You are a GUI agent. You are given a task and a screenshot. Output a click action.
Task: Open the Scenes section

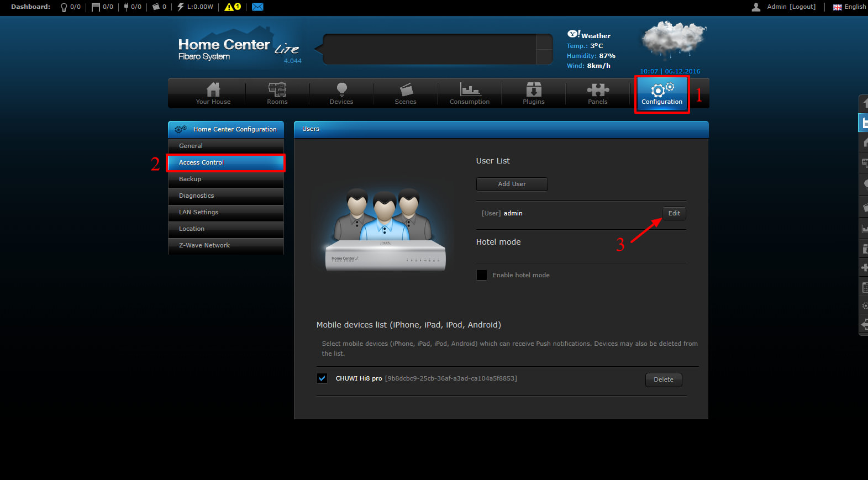point(406,93)
